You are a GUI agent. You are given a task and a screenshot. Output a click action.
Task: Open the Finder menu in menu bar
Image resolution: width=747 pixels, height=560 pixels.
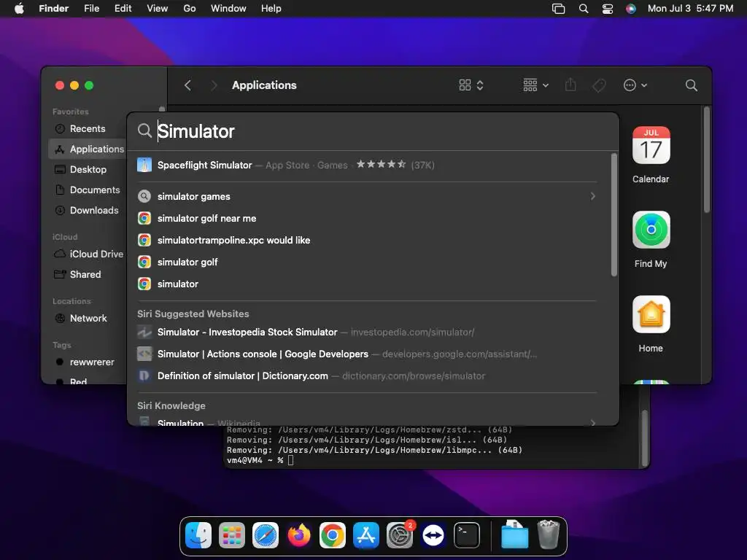(53, 9)
